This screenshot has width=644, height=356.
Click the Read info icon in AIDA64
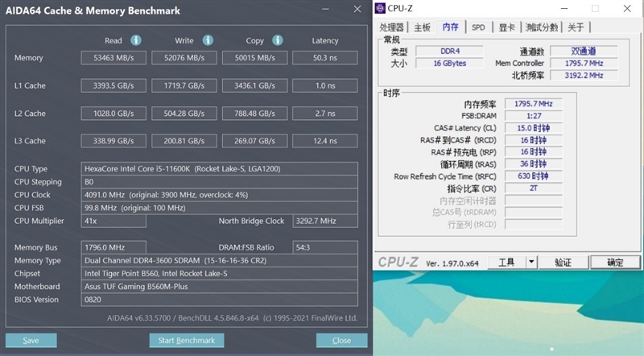click(x=136, y=40)
